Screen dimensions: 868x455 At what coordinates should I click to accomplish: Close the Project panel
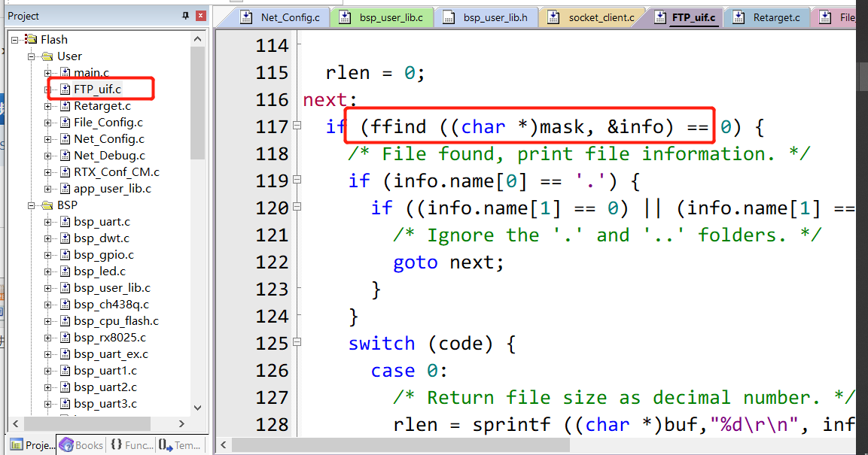coord(200,16)
